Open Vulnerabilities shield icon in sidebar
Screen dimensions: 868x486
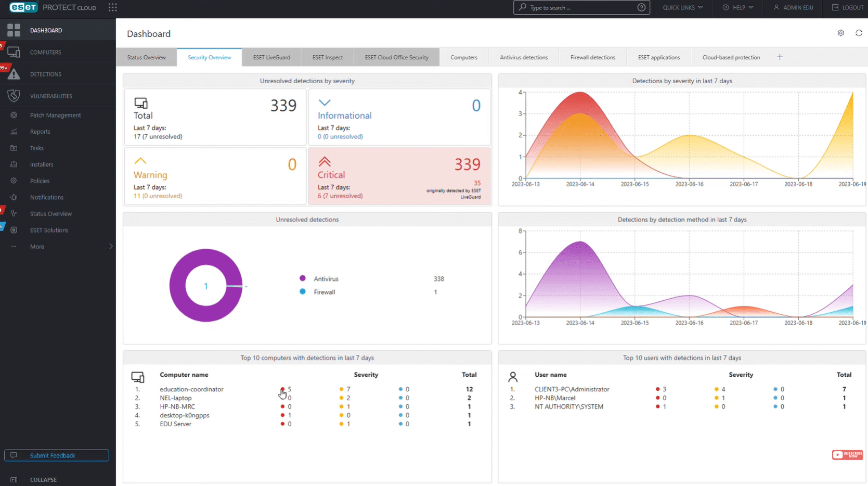click(14, 96)
